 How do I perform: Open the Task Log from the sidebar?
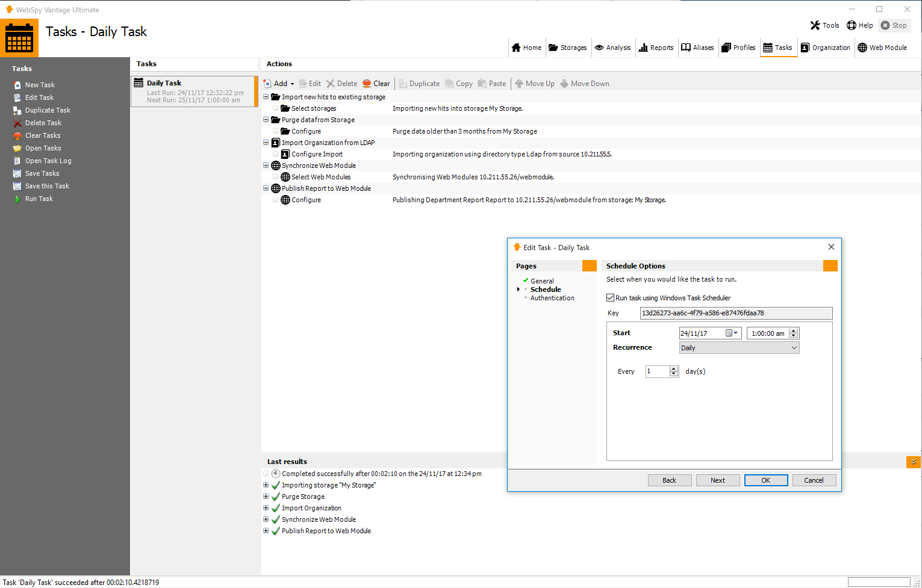[48, 160]
